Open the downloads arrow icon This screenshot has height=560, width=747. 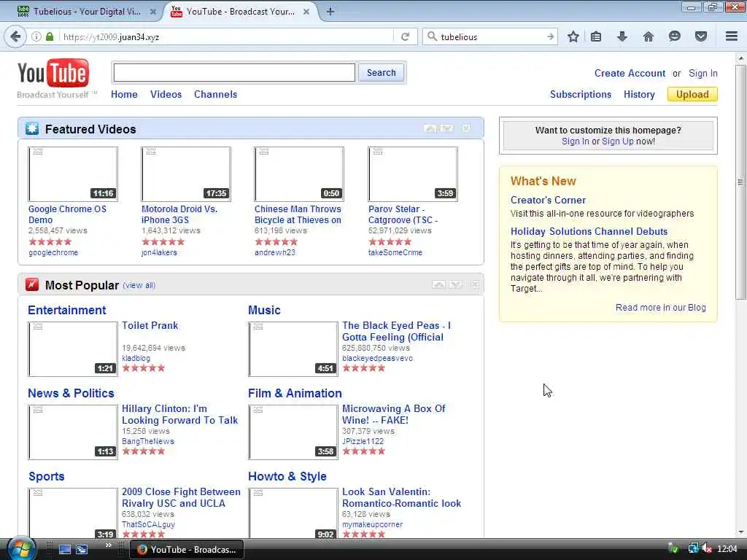(x=622, y=36)
